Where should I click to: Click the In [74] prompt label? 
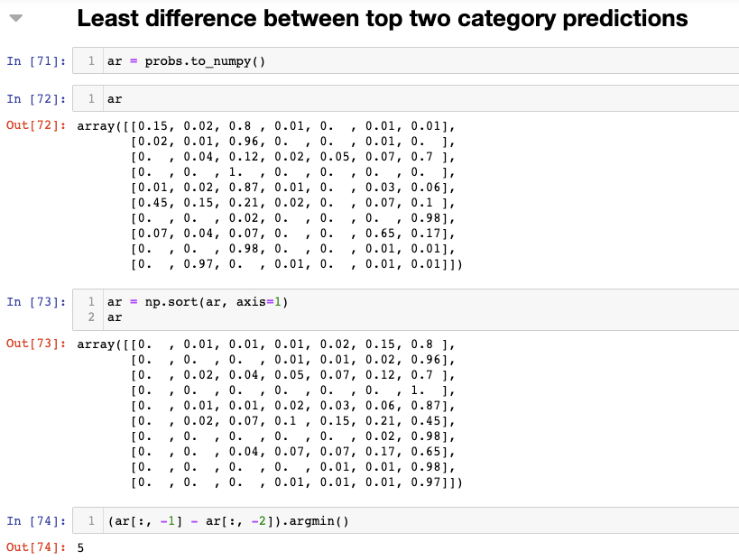(x=36, y=521)
